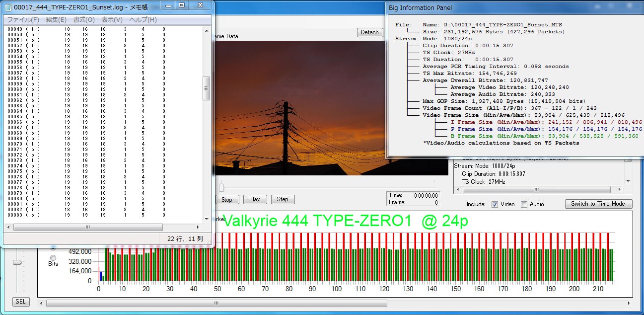
Task: Open the 編集(E) menu
Action: (56, 20)
